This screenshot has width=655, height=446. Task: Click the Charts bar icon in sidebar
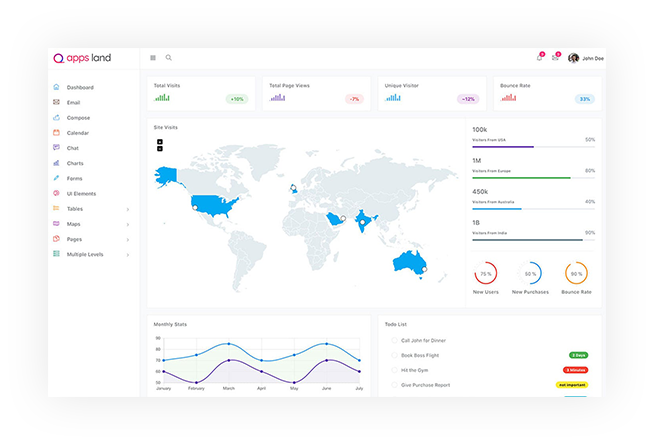pyautogui.click(x=57, y=163)
